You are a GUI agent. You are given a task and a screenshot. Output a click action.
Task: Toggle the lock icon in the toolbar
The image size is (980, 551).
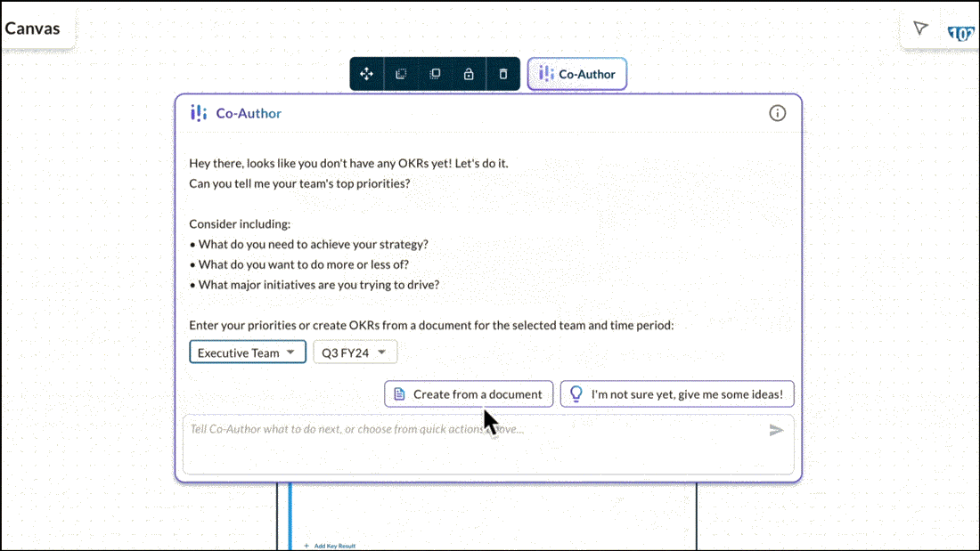469,74
